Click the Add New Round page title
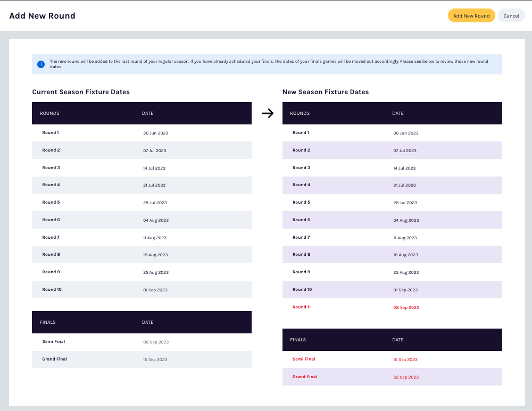Image resolution: width=532 pixels, height=411 pixels. pos(43,15)
